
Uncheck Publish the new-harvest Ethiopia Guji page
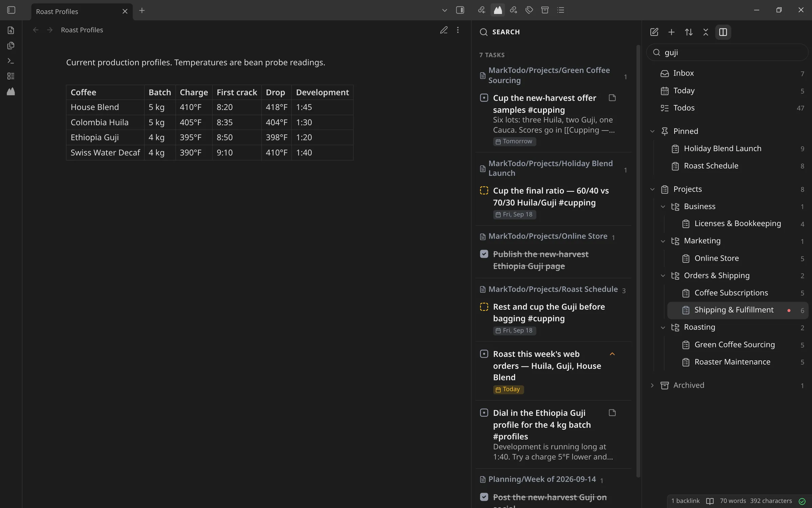(484, 254)
